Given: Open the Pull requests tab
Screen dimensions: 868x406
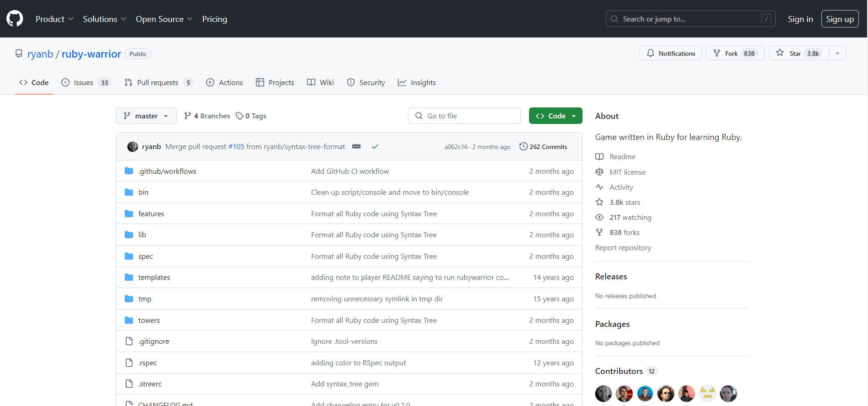Looking at the screenshot, I should (159, 82).
